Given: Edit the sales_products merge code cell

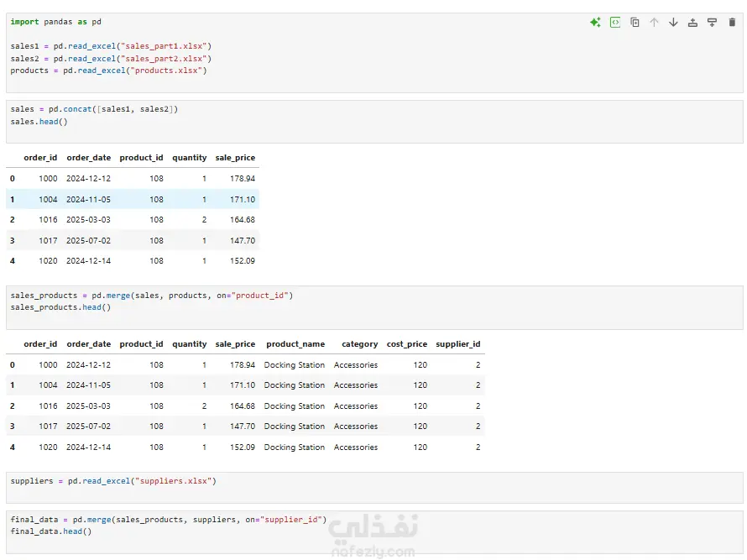Looking at the screenshot, I should point(374,307).
